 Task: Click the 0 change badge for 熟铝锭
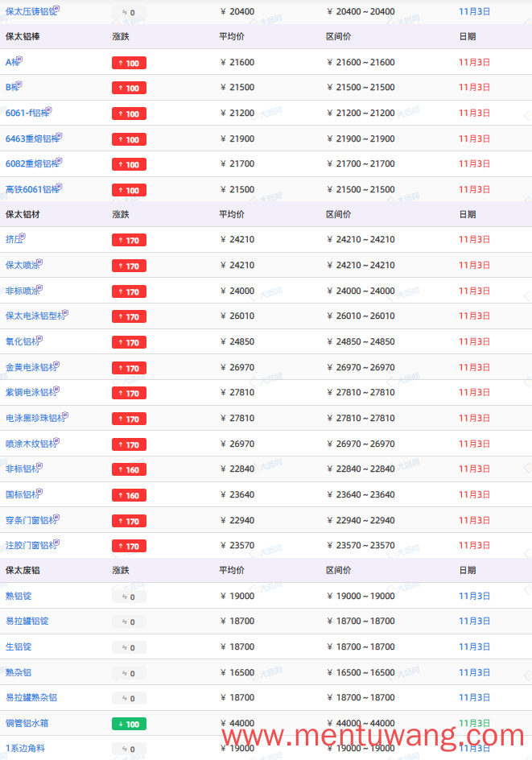click(x=129, y=597)
